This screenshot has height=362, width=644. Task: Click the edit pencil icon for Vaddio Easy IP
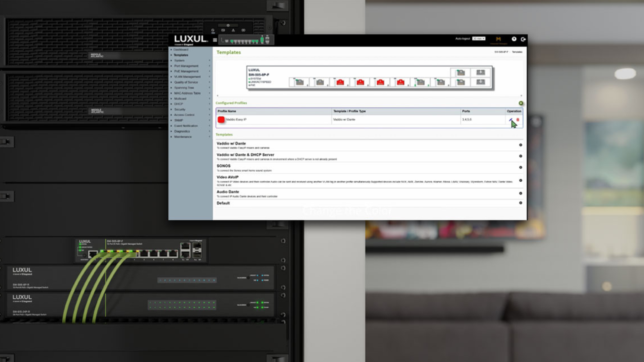511,120
